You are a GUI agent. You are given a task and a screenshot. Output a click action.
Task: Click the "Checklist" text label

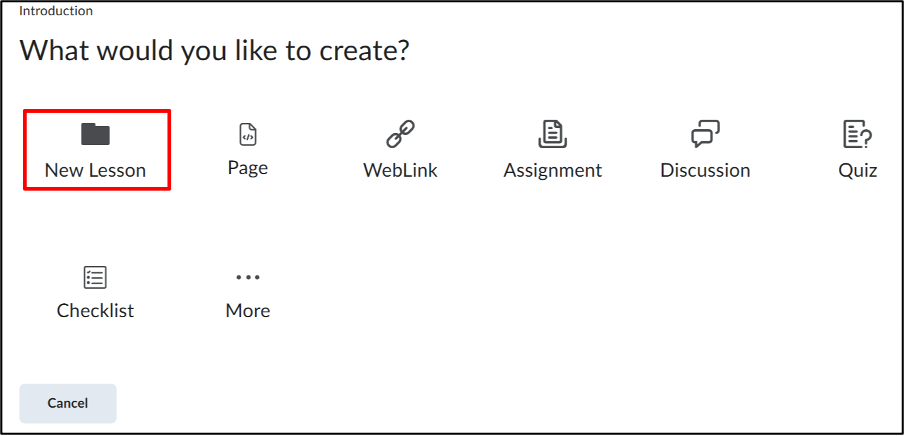pyautogui.click(x=95, y=310)
